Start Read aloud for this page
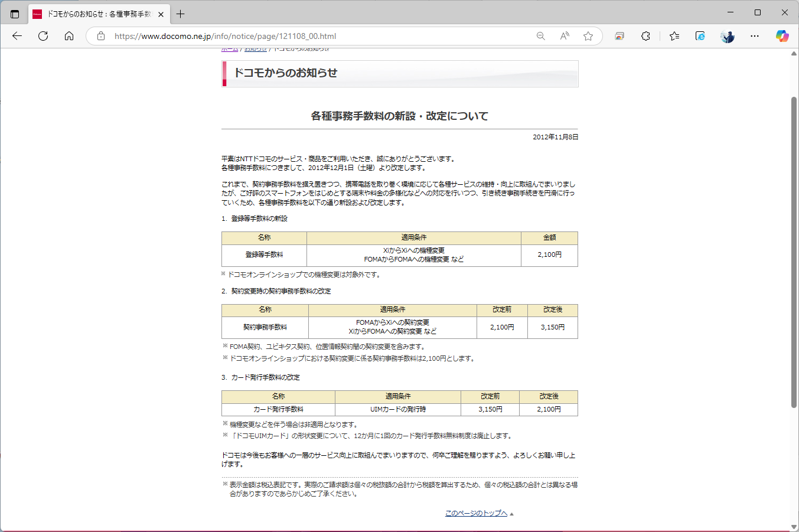The width and height of the screenshot is (799, 532). 564,36
